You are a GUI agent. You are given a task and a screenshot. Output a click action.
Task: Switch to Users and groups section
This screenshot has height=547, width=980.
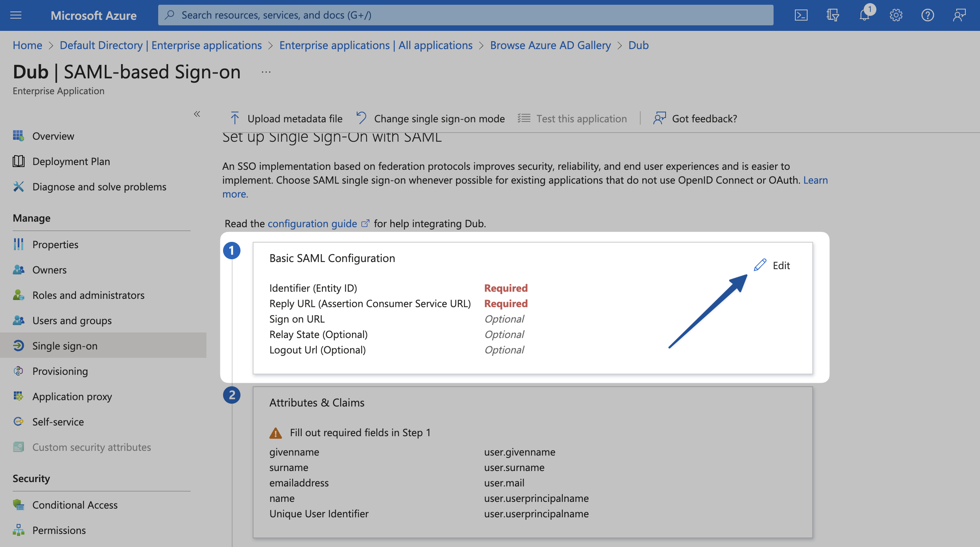coord(72,320)
